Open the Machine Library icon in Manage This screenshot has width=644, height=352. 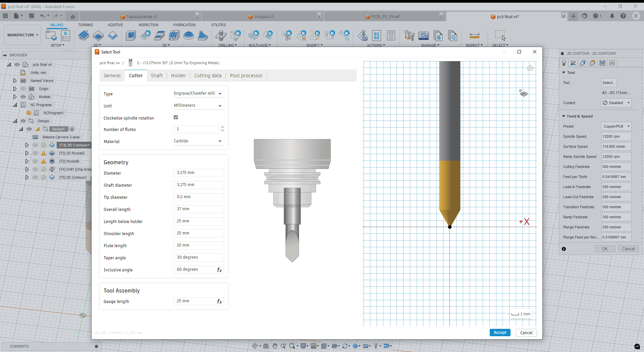click(x=424, y=35)
